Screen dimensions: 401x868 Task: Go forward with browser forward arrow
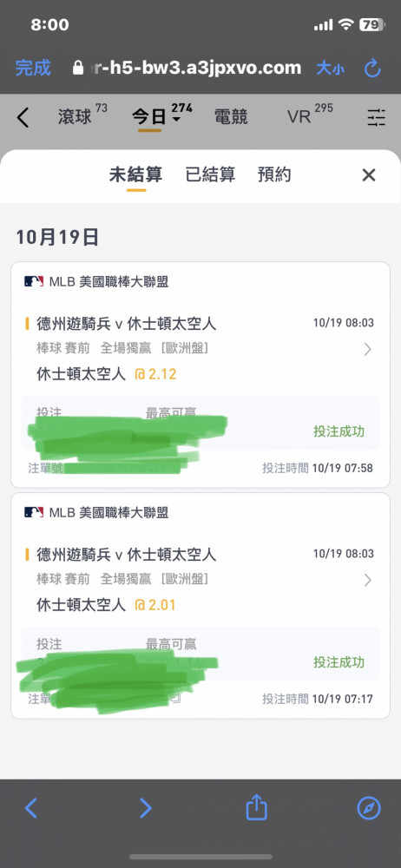pyautogui.click(x=145, y=808)
